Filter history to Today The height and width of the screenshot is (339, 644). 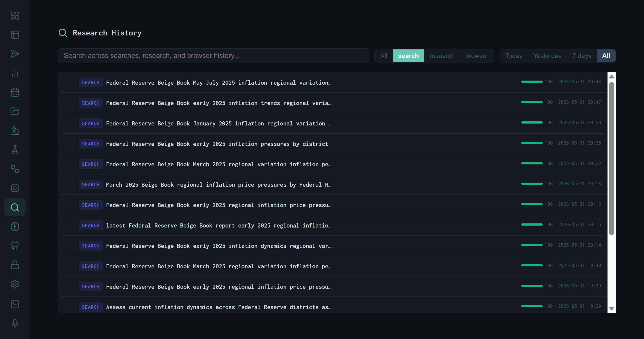[513, 56]
